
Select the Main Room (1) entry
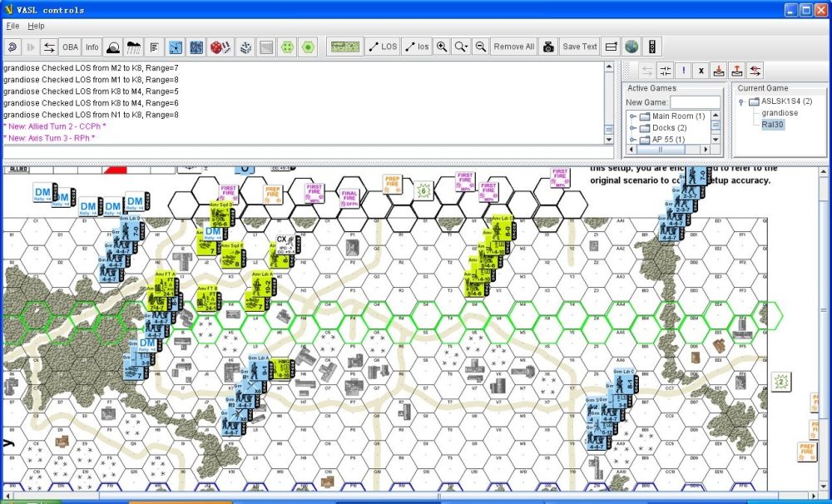pos(679,116)
